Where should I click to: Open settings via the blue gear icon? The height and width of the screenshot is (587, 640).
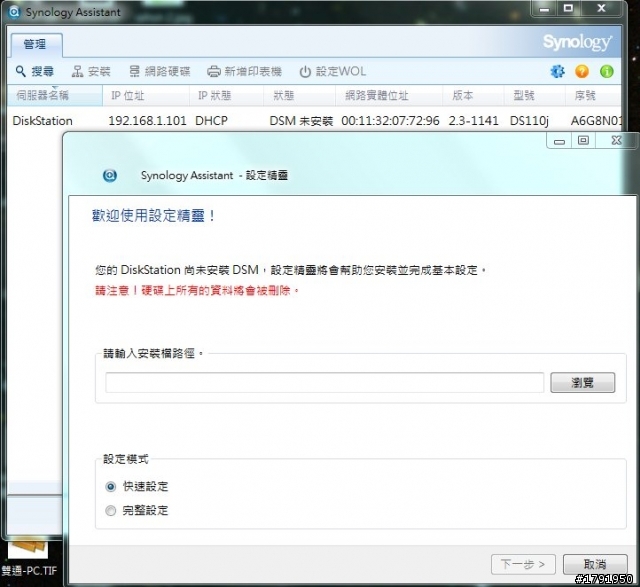pyautogui.click(x=557, y=71)
